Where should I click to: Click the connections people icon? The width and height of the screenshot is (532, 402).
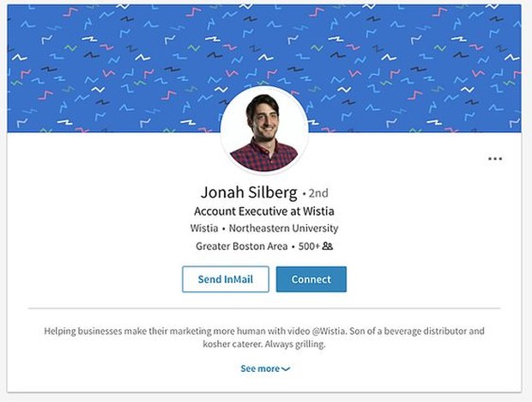click(327, 247)
